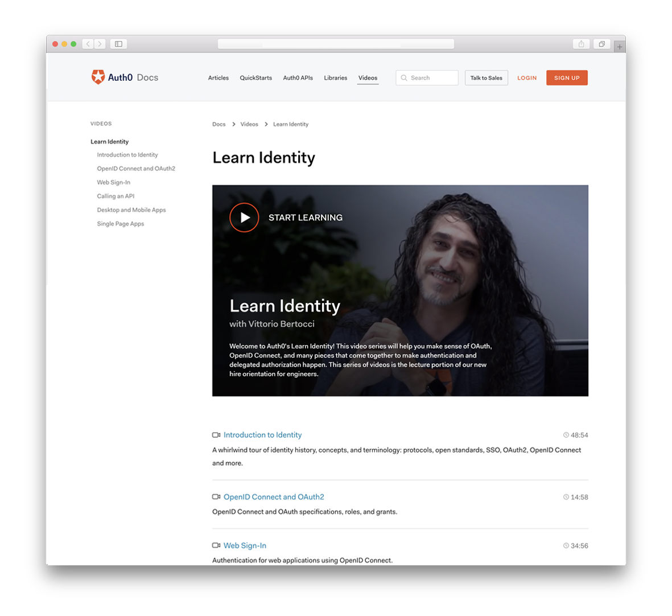The width and height of the screenshot is (672, 616).
Task: Click the Learn Identity page heading
Action: 263,157
